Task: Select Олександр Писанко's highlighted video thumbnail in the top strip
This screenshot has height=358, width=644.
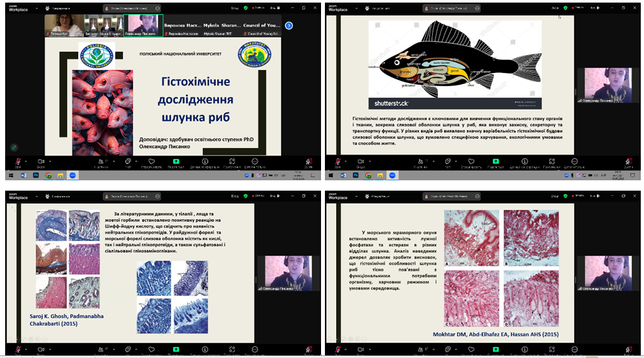Action: coord(143,25)
